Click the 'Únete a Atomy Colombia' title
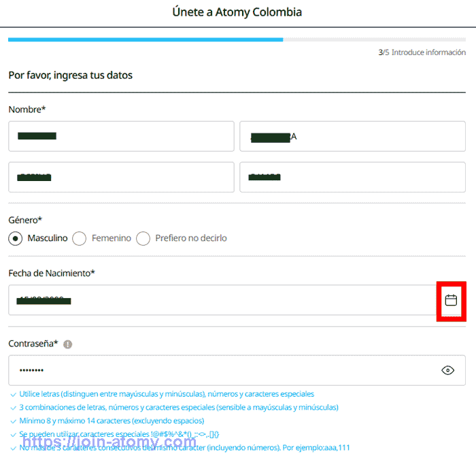 click(237, 12)
